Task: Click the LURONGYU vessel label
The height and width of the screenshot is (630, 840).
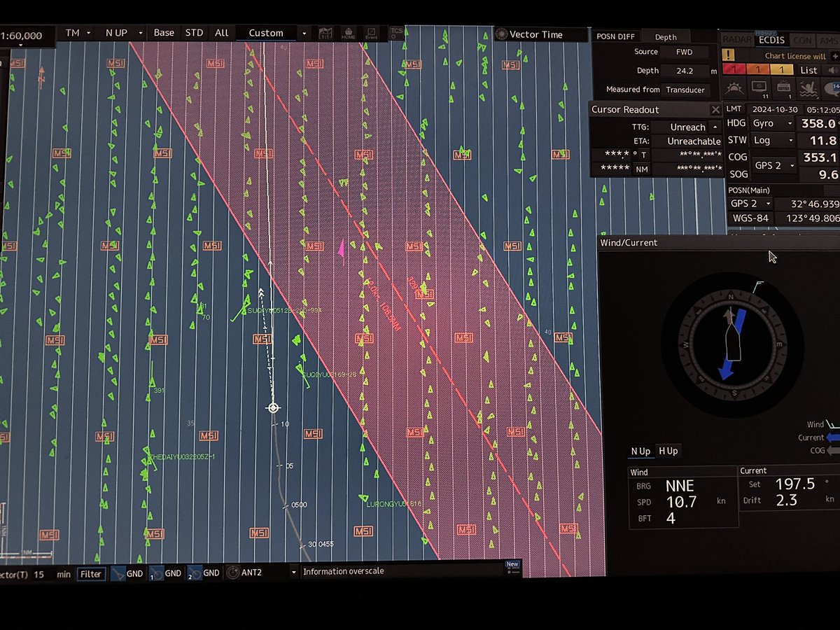Action: point(394,504)
